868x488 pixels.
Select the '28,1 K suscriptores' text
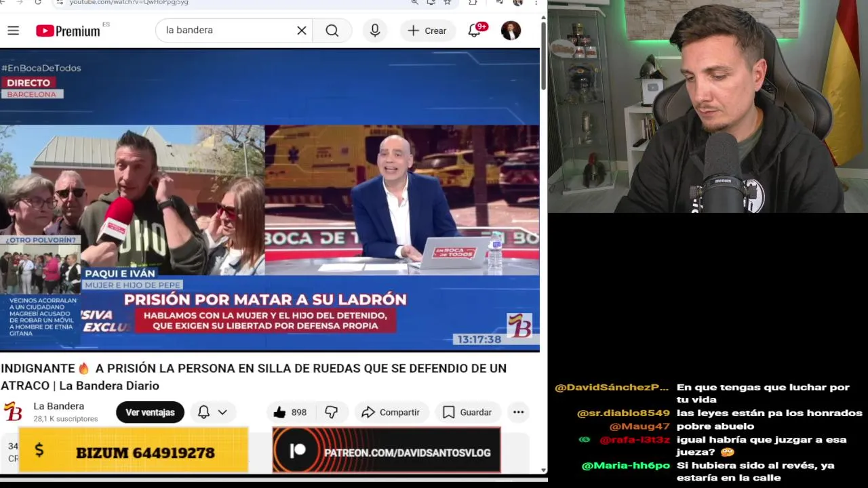66,419
